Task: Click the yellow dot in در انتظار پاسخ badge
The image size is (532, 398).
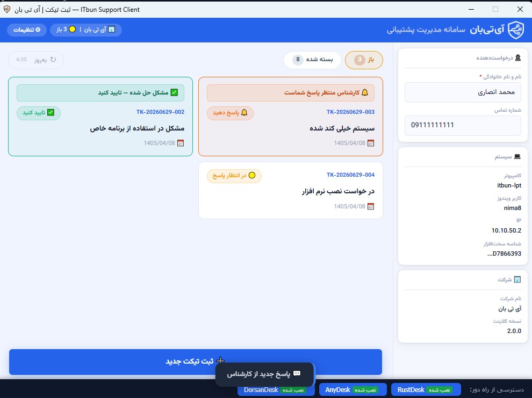Action: click(251, 175)
